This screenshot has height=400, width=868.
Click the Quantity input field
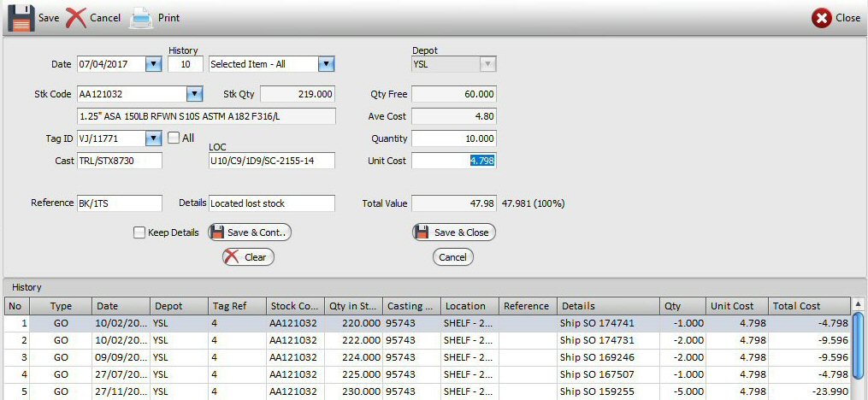(x=453, y=138)
